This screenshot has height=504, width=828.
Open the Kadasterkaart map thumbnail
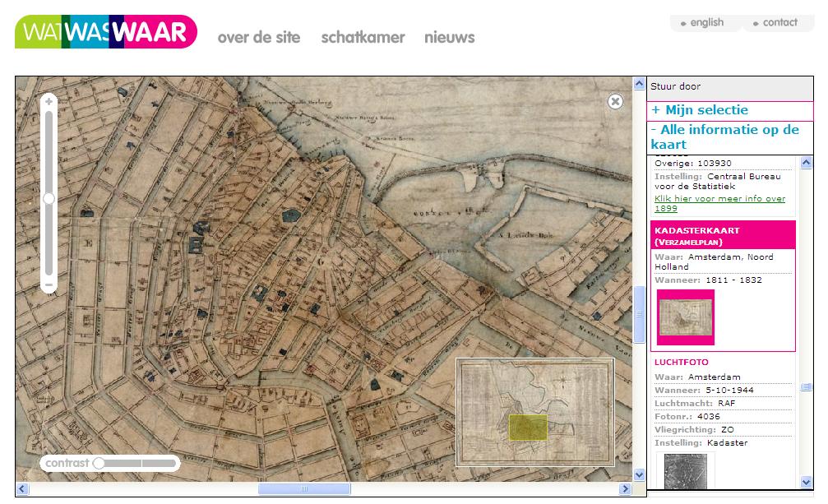click(x=686, y=317)
